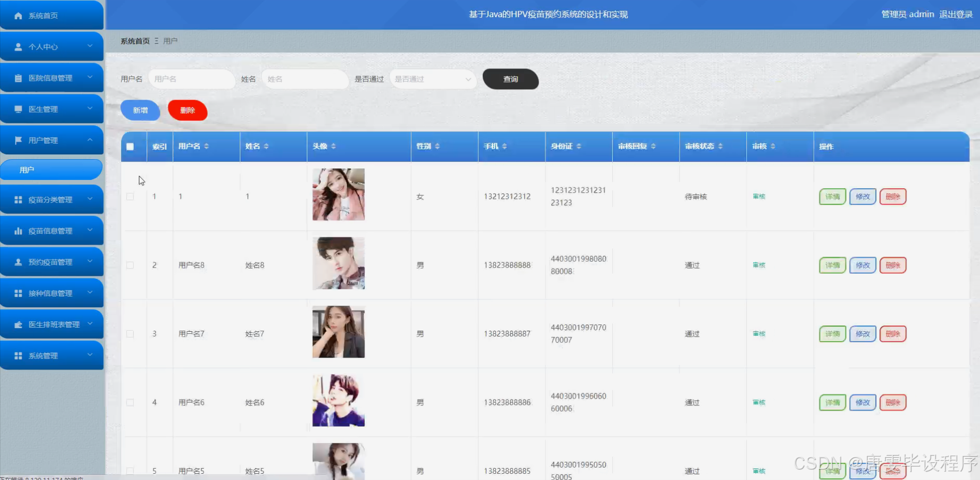Click the person icon for 个人中心
This screenshot has width=980, height=480.
(x=18, y=47)
